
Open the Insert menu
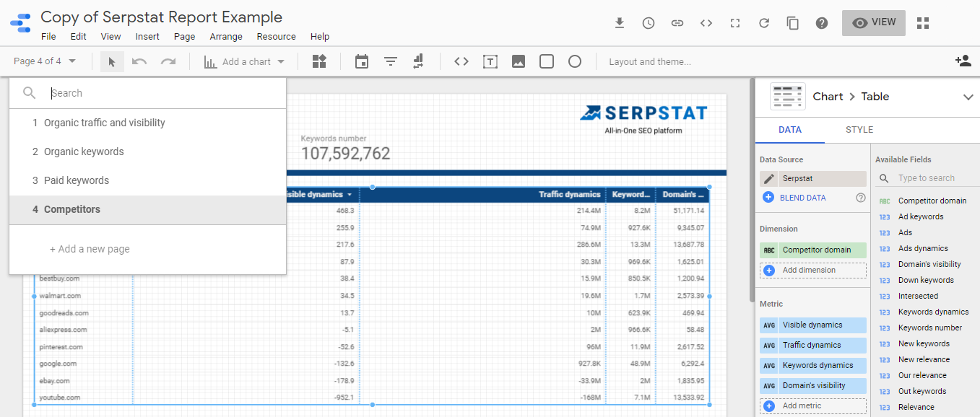[147, 37]
